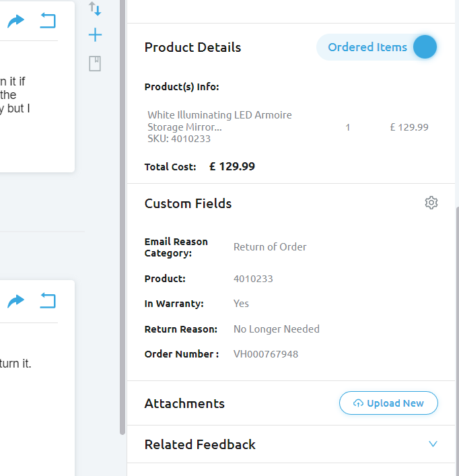
Task: Click the conversation pane scrollbar
Action: (122, 215)
